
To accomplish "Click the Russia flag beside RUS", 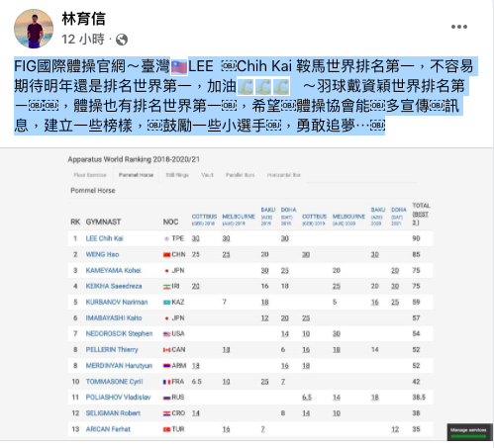I will 167,398.
